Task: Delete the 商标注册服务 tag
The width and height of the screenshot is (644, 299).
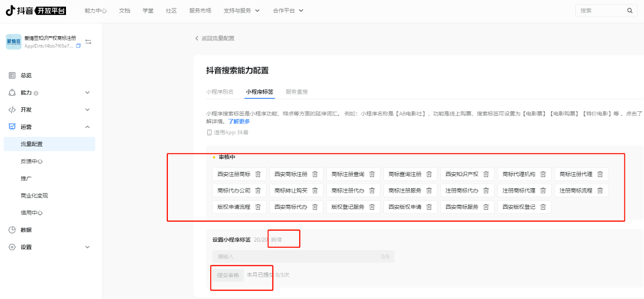Action: click(429, 190)
